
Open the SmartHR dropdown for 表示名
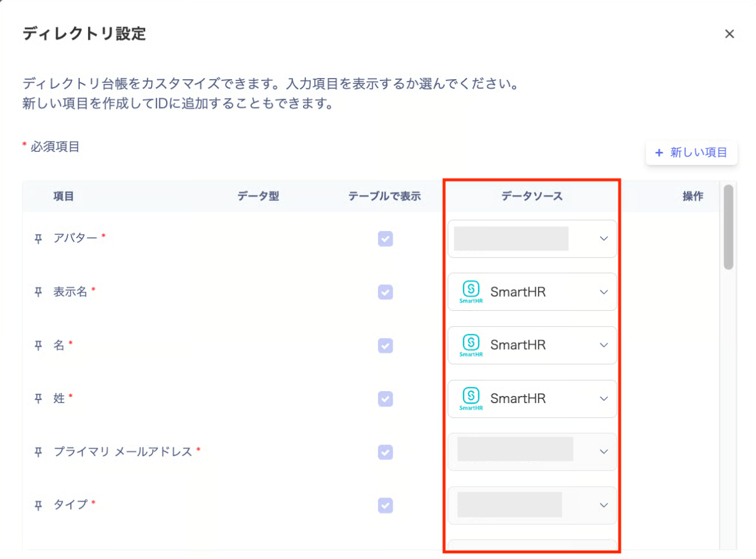click(x=532, y=292)
